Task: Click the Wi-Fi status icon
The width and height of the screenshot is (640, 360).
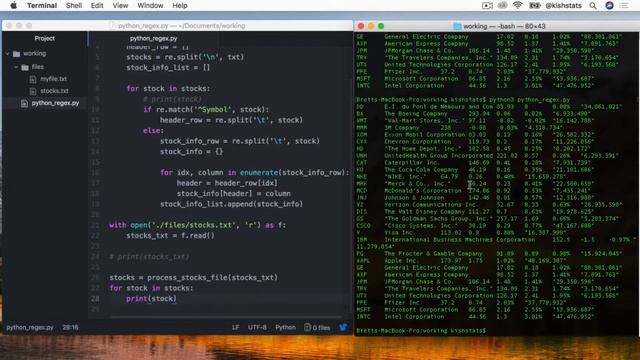Action: coord(518,5)
